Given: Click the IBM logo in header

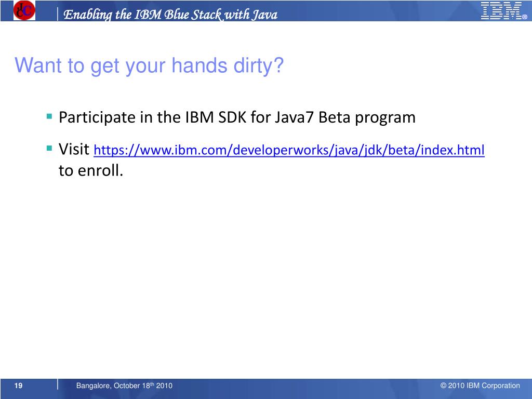Looking at the screenshot, I should pyautogui.click(x=504, y=10).
